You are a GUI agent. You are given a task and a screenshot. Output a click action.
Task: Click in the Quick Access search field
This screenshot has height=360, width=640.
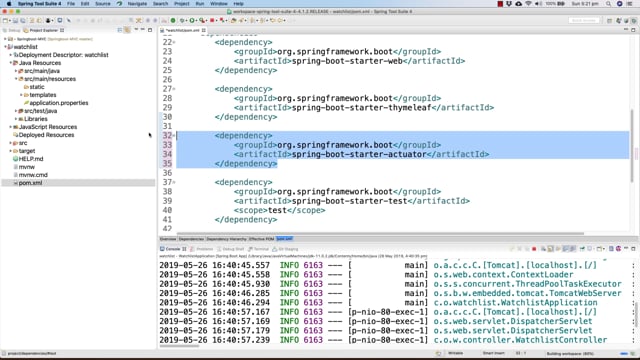[584, 20]
